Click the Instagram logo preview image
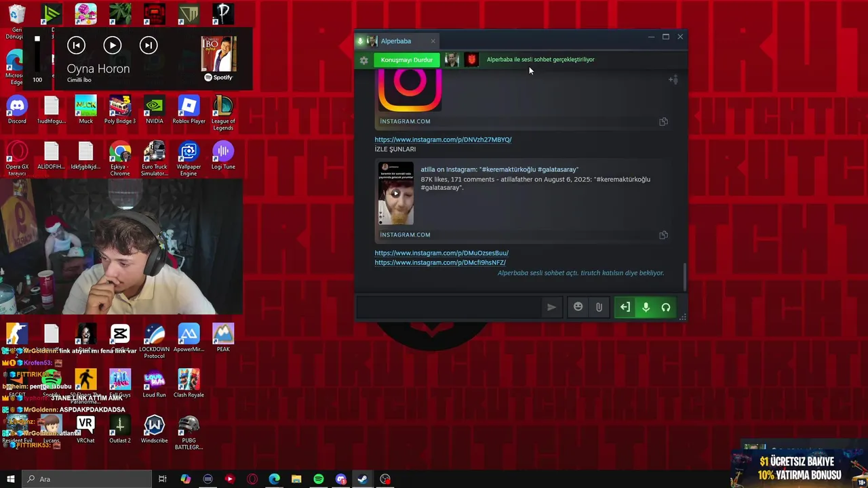This screenshot has width=868, height=488. coord(410,91)
